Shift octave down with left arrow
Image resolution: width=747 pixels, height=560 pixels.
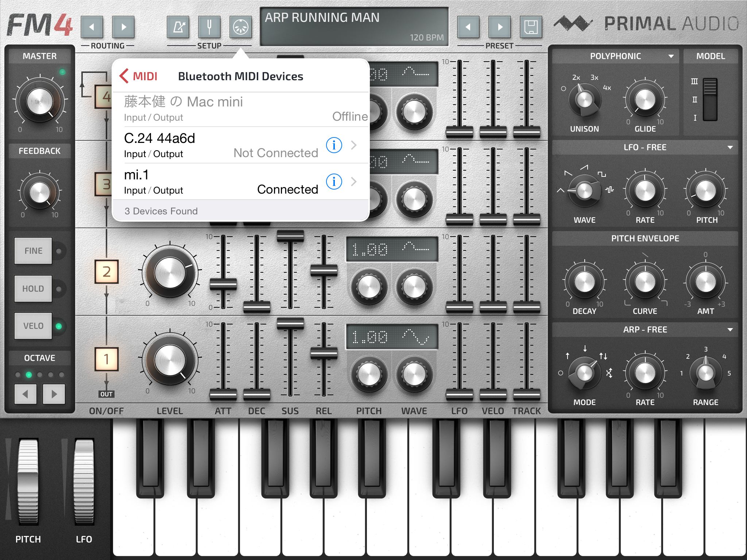(26, 394)
